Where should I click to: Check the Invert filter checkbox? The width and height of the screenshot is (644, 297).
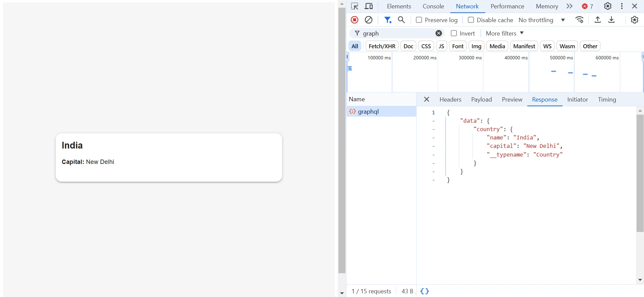(x=454, y=33)
